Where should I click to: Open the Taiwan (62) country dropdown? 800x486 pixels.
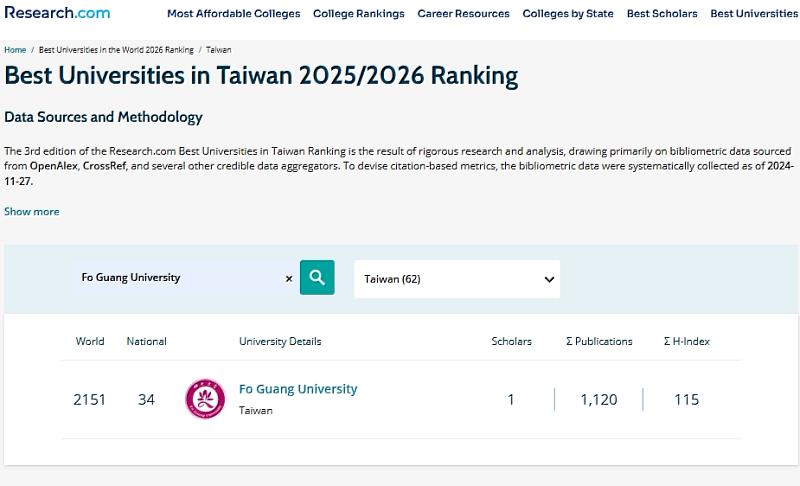pos(457,279)
